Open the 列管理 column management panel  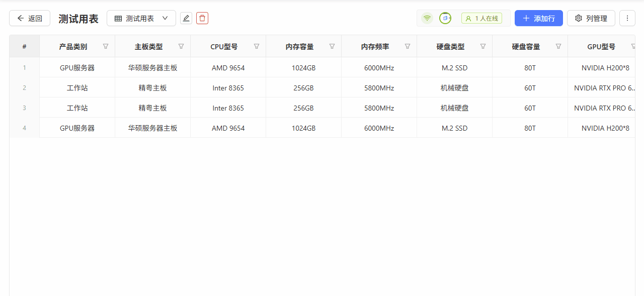(591, 18)
